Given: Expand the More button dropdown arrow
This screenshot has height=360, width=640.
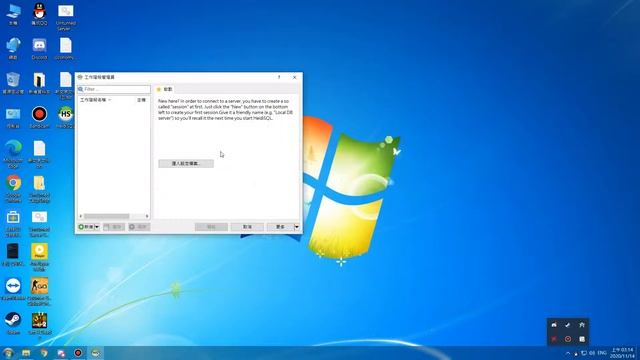Looking at the screenshot, I should pos(297,227).
